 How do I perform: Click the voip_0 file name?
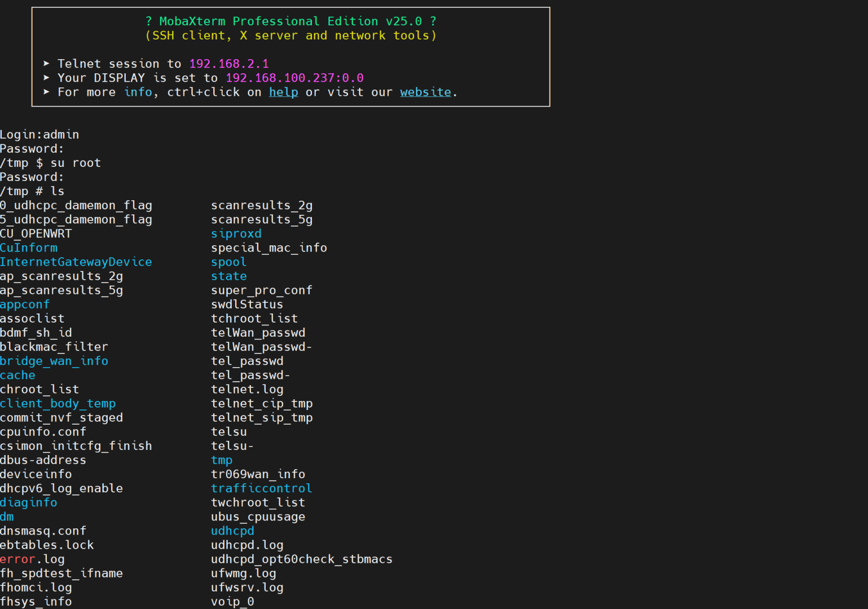232,602
